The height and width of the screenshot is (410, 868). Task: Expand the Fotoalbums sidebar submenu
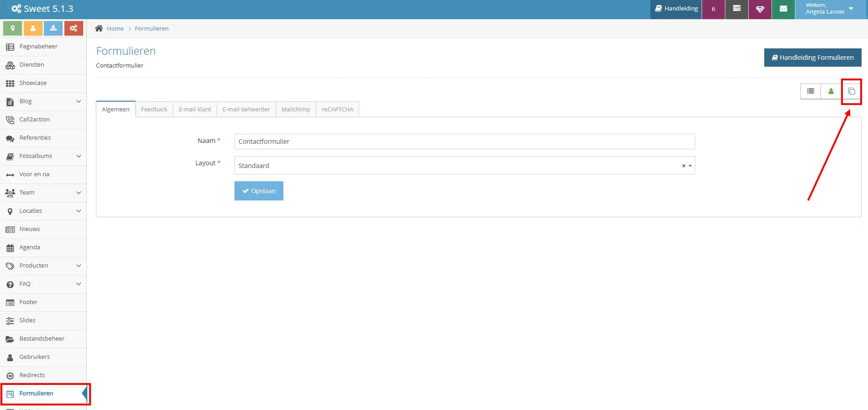[x=79, y=156]
